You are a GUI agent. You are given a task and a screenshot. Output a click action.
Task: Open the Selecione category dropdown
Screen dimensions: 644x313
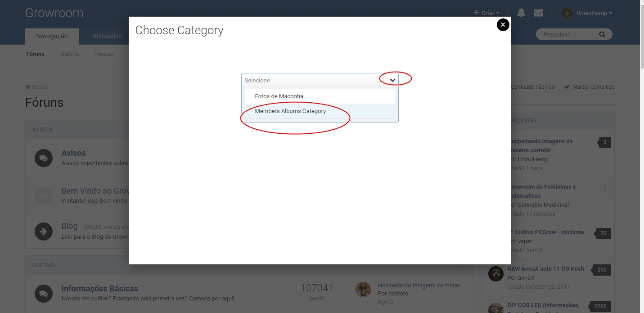(x=320, y=81)
